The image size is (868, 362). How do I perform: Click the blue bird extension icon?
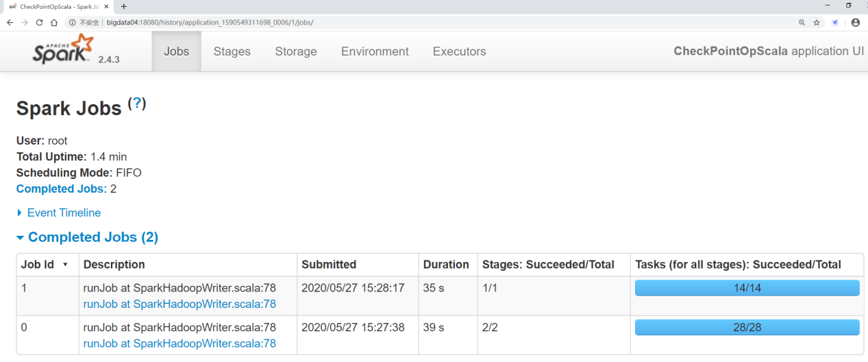pyautogui.click(x=835, y=23)
